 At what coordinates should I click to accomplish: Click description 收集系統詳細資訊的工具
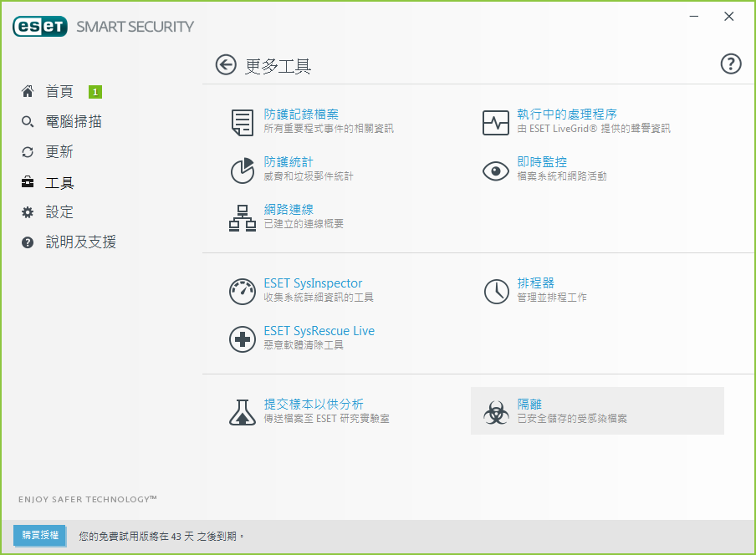point(319,298)
